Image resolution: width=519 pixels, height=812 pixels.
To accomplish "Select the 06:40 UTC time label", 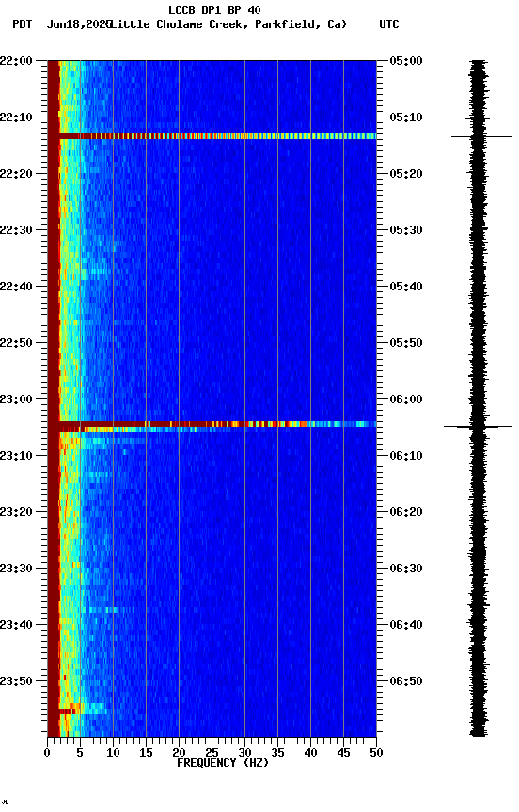I will tap(406, 626).
